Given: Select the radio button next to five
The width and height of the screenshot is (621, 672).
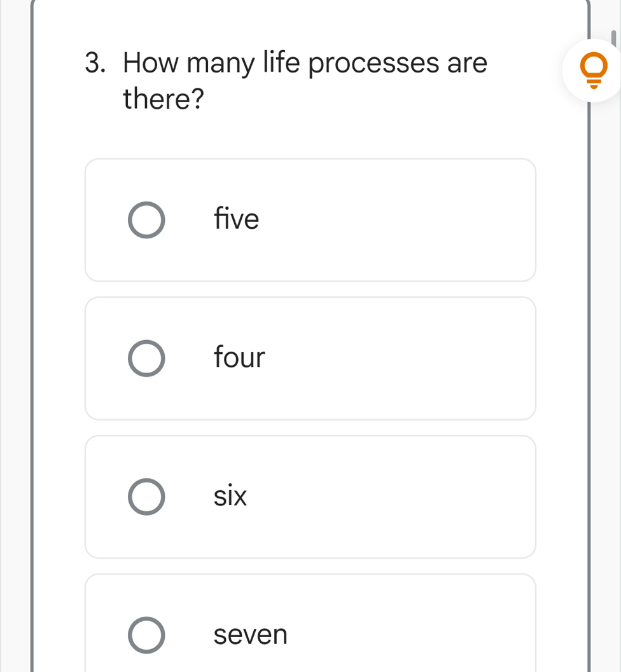Looking at the screenshot, I should [x=146, y=219].
